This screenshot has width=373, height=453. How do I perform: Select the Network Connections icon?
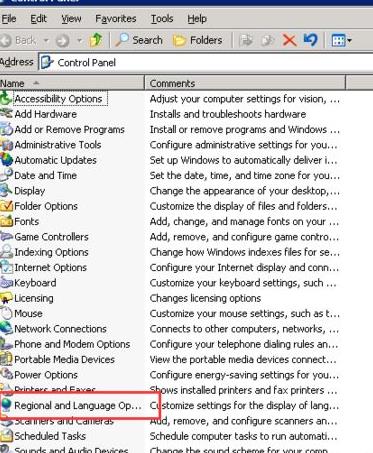pyautogui.click(x=6, y=329)
